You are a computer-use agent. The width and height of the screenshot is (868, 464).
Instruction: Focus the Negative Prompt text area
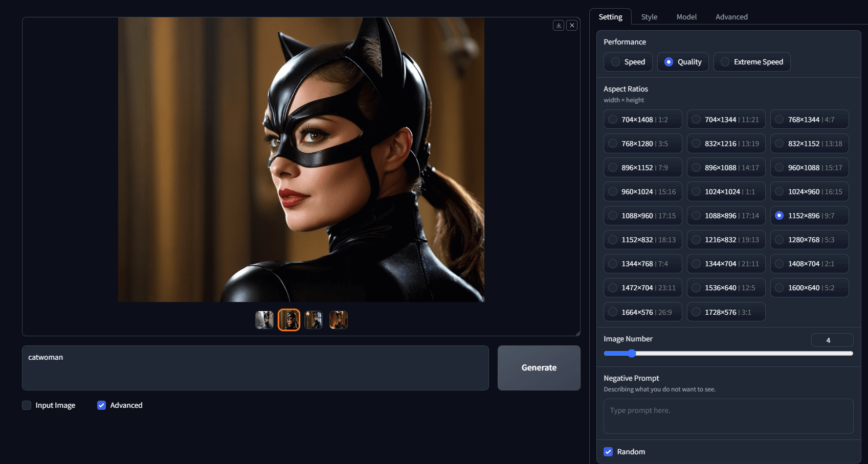pyautogui.click(x=728, y=416)
